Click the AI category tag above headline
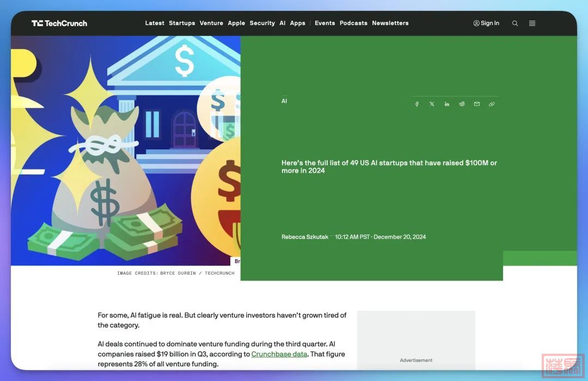588x381 pixels. coord(284,101)
